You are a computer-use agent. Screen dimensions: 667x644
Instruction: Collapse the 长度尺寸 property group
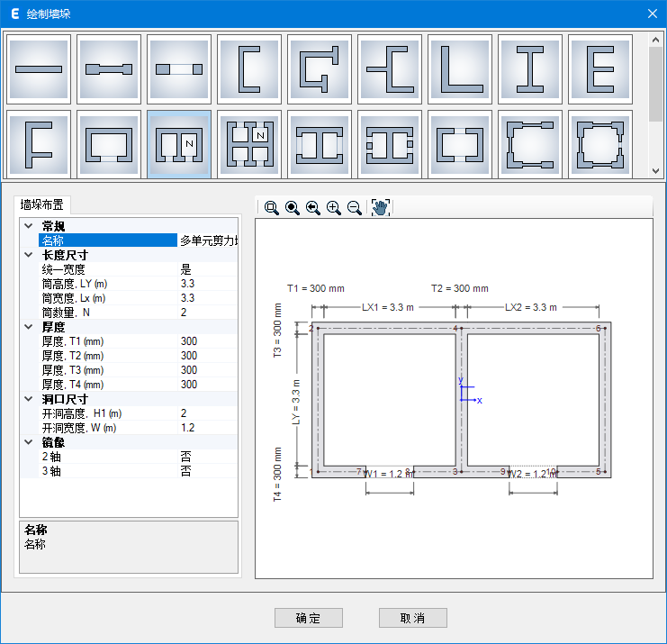29,255
